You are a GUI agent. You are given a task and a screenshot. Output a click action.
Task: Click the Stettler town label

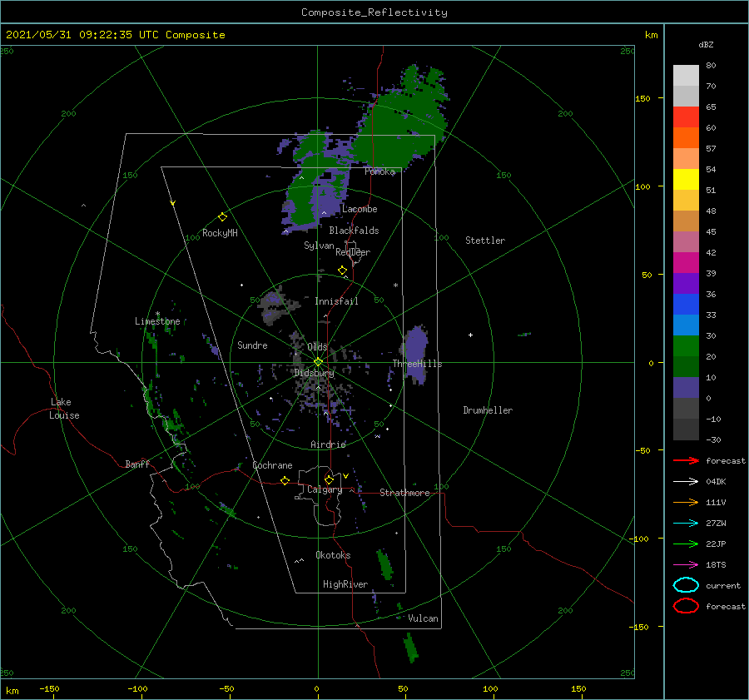point(485,241)
